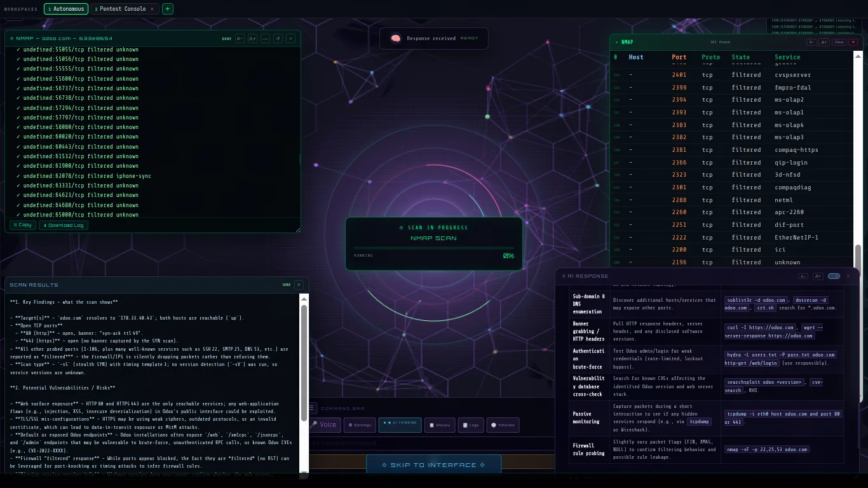The height and width of the screenshot is (488, 868).
Task: Select the port 2222 EtherNetIP-1 row
Action: click(732, 238)
